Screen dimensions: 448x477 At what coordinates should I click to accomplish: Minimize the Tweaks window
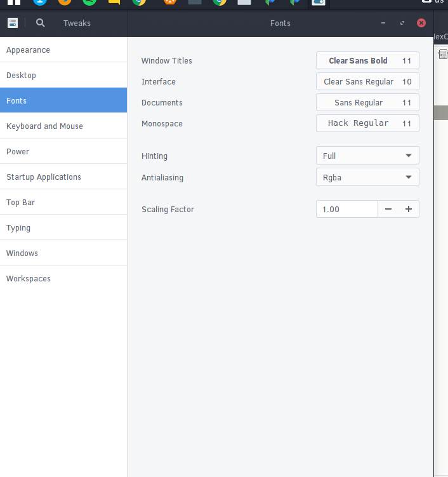tap(383, 23)
